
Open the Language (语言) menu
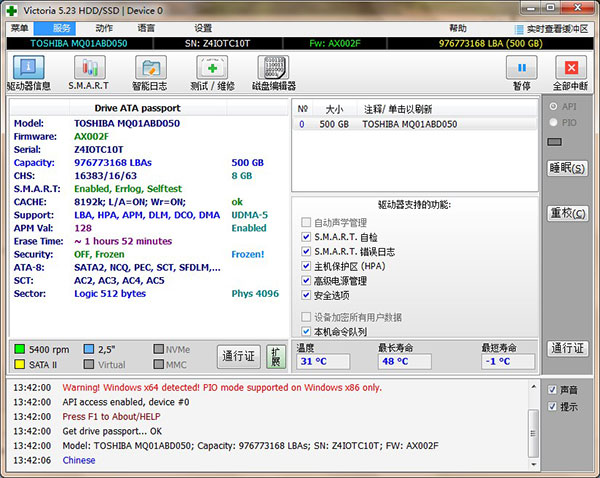[x=146, y=28]
